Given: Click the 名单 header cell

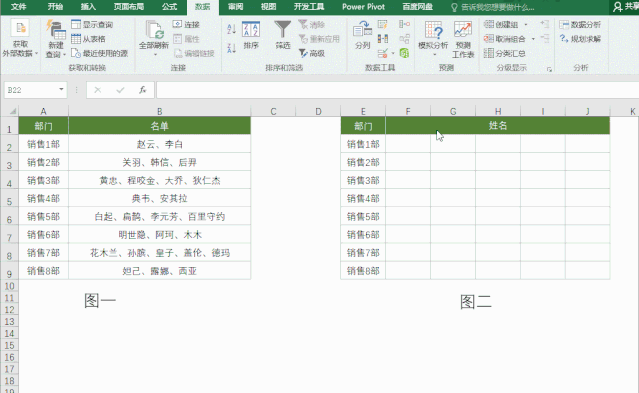Looking at the screenshot, I should click(x=159, y=126).
